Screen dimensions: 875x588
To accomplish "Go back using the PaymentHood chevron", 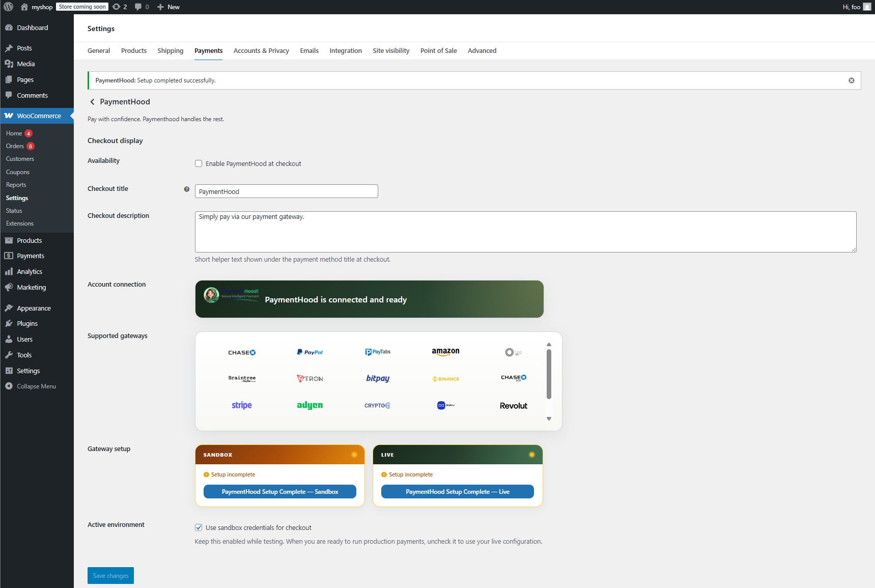I will (x=92, y=102).
